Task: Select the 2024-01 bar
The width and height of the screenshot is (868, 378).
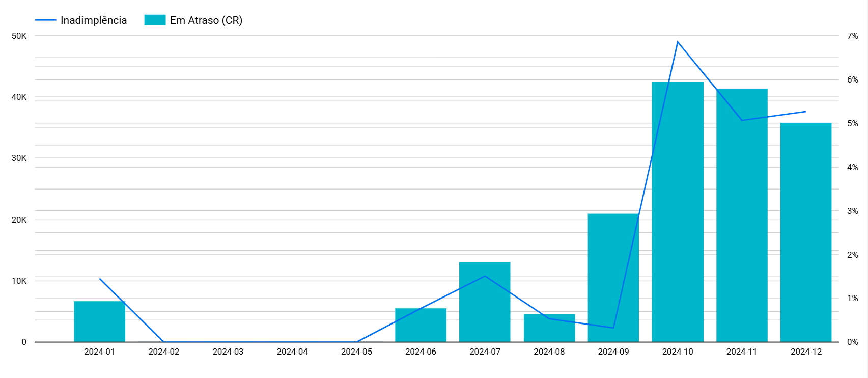Action: pos(99,322)
